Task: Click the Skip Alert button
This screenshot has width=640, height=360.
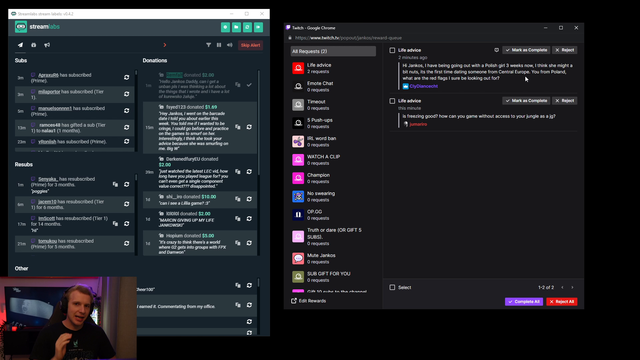Action: [250, 45]
